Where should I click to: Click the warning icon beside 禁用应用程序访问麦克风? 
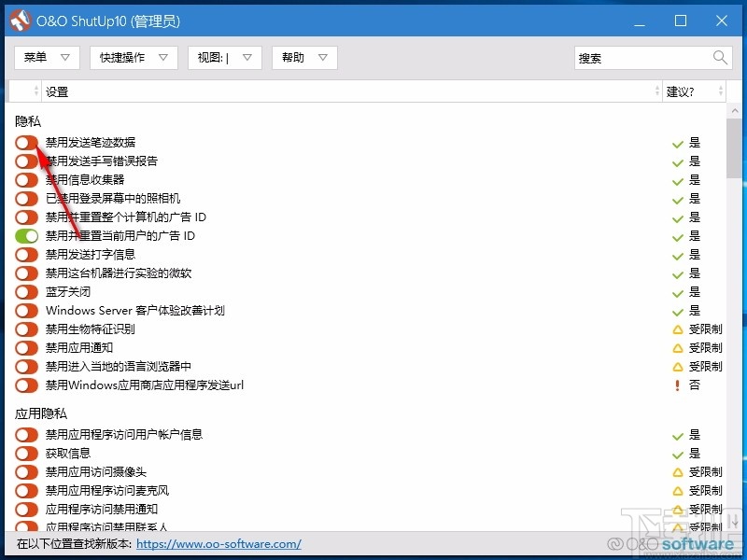tap(678, 490)
